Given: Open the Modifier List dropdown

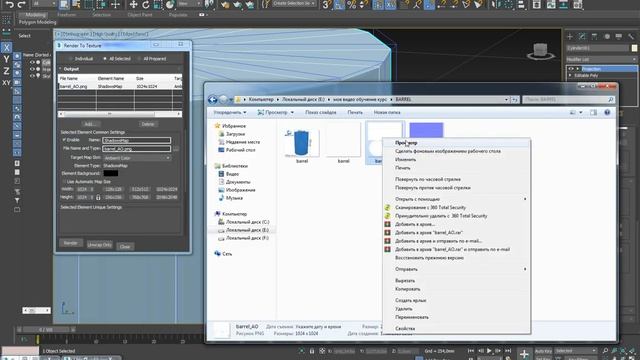Looking at the screenshot, I should (601, 59).
